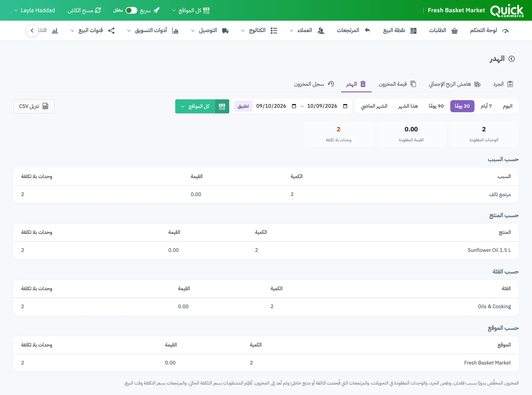Expand the customers (العملاء) menu
This screenshot has width=532, height=395.
click(307, 31)
